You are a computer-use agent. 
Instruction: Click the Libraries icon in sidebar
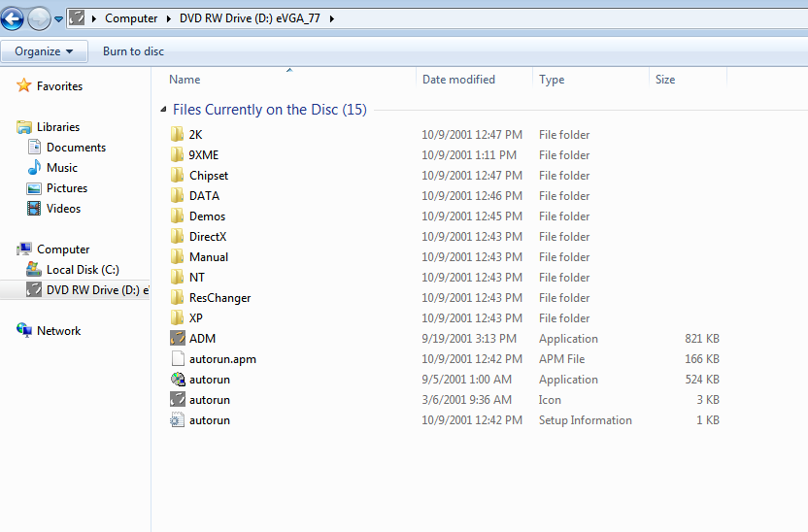point(23,127)
